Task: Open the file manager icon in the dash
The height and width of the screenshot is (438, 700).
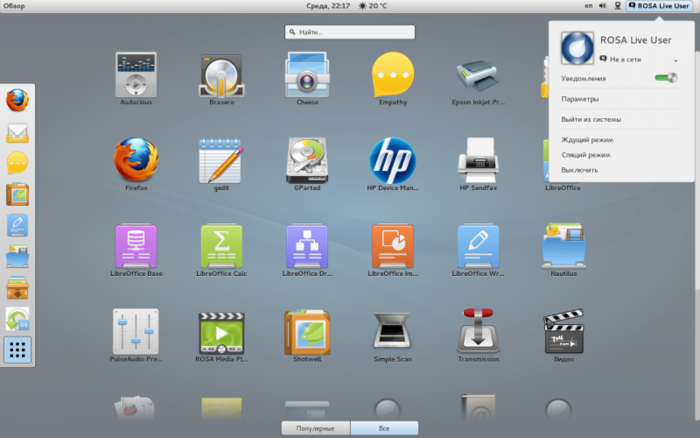Action: [x=17, y=256]
